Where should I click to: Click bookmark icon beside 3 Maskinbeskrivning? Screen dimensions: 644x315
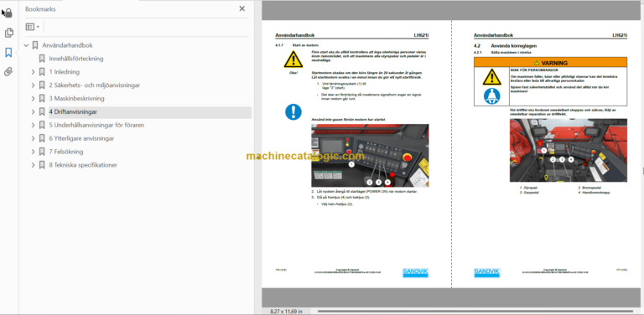point(42,99)
